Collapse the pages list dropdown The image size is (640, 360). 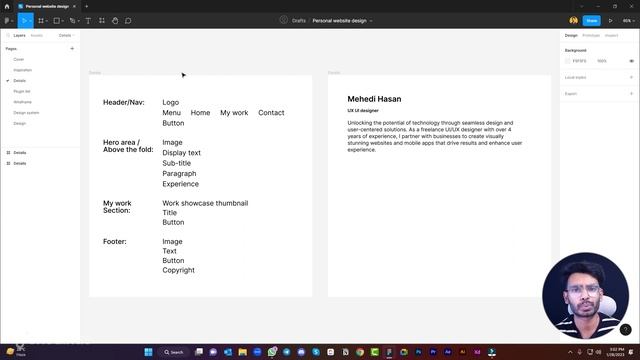point(67,36)
